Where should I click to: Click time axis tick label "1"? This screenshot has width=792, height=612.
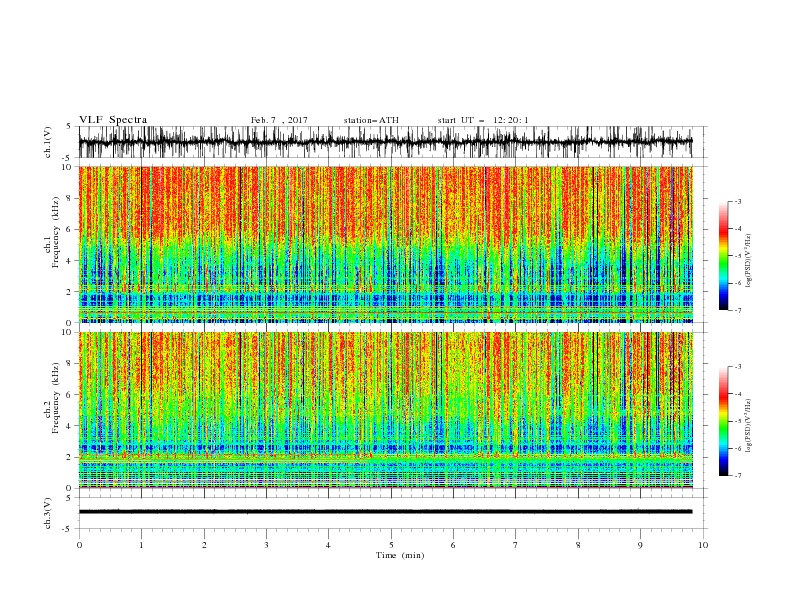141,545
